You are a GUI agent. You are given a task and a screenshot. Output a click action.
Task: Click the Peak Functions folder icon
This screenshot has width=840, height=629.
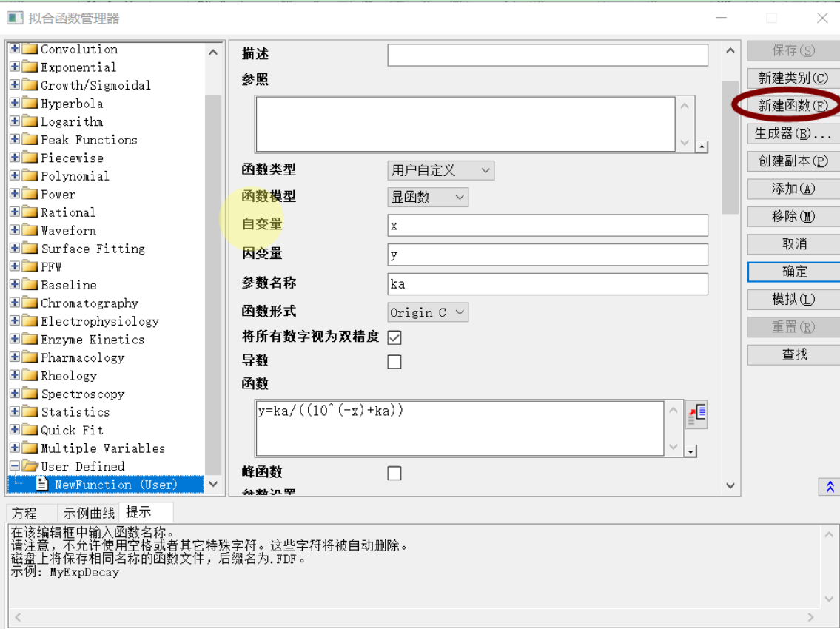30,139
